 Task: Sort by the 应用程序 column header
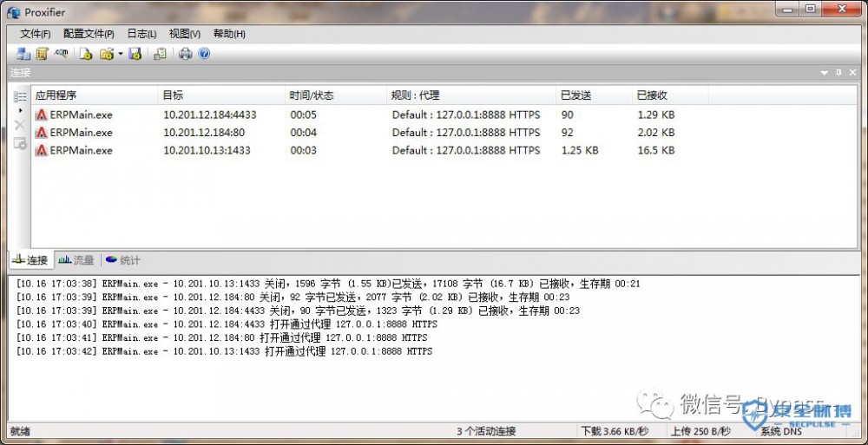(x=95, y=95)
